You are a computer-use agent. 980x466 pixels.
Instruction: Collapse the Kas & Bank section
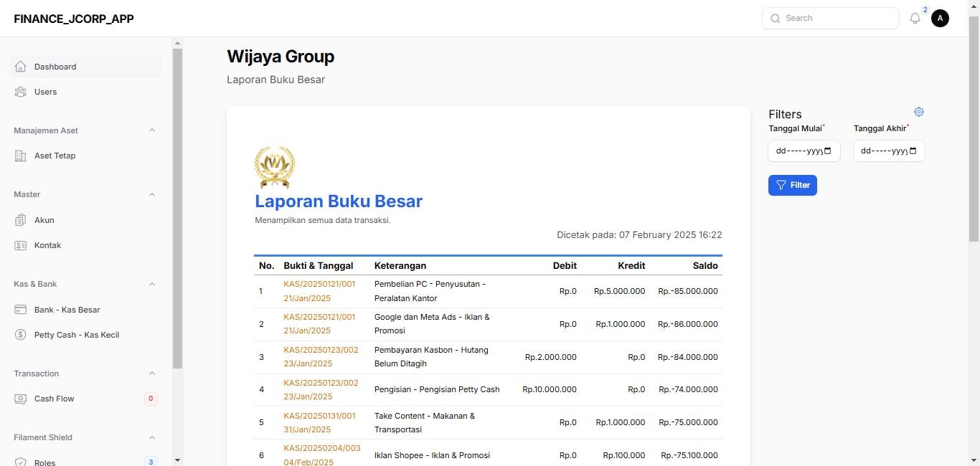(x=151, y=284)
